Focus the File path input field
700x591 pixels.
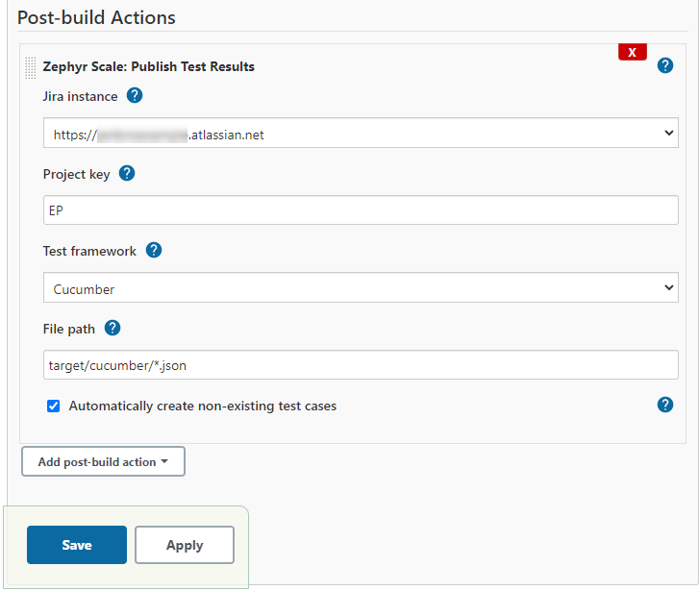[361, 365]
